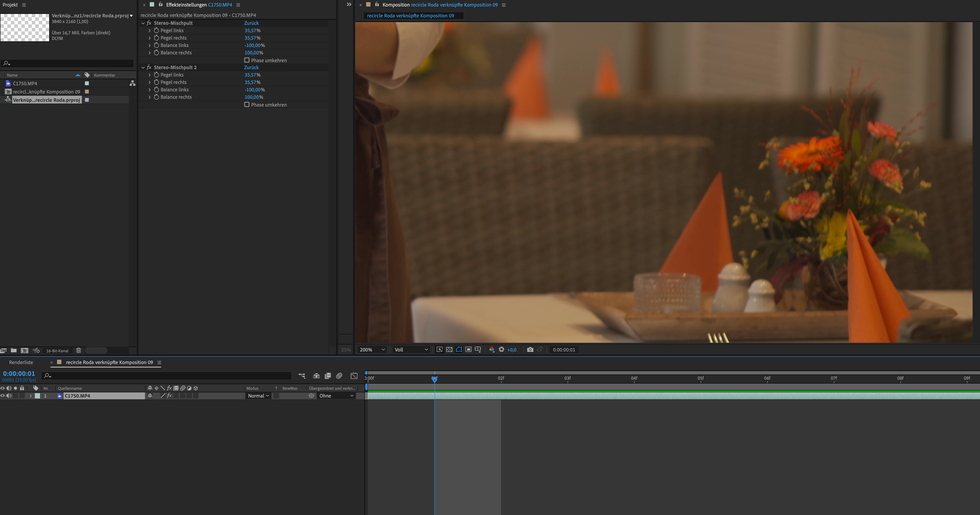Open the graph editor in timeline

click(354, 376)
